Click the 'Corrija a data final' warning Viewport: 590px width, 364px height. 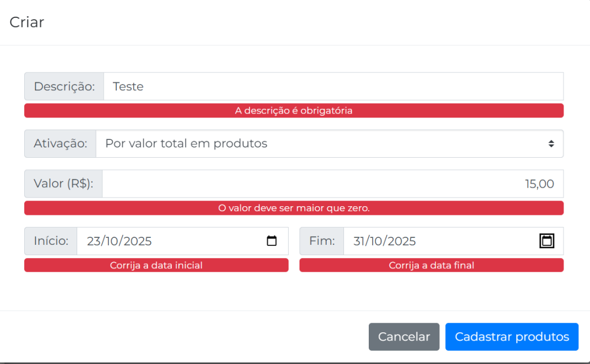tap(432, 266)
